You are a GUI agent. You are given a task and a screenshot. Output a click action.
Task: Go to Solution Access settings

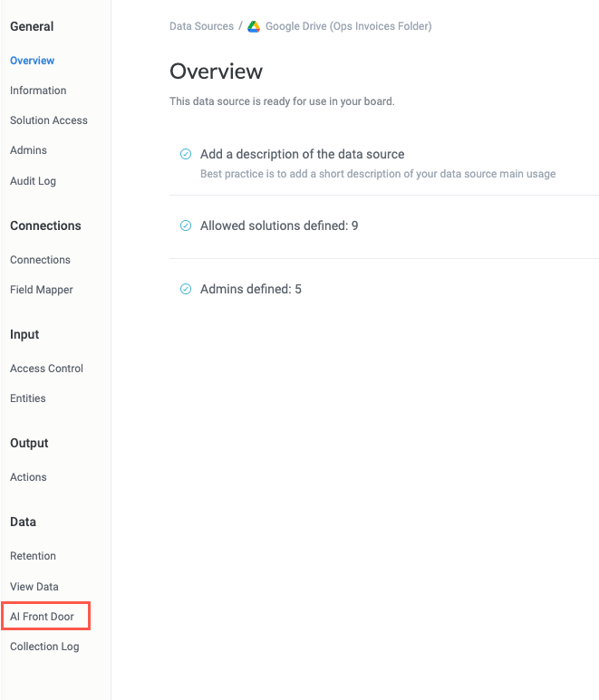49,120
